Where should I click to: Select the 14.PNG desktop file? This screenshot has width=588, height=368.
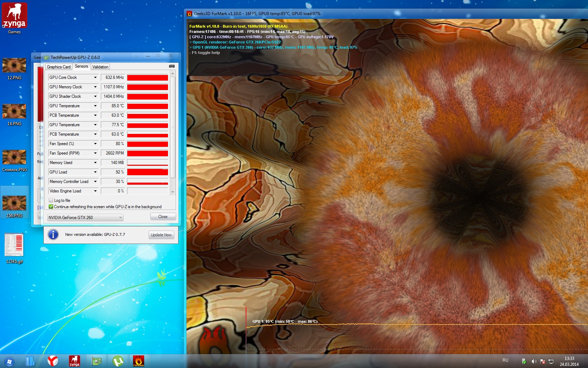click(14, 115)
